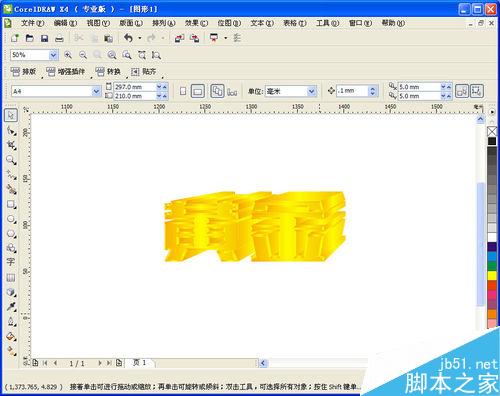Open the A4 paper size dropdown
Viewport: 500px width, 396px height.
(x=96, y=91)
